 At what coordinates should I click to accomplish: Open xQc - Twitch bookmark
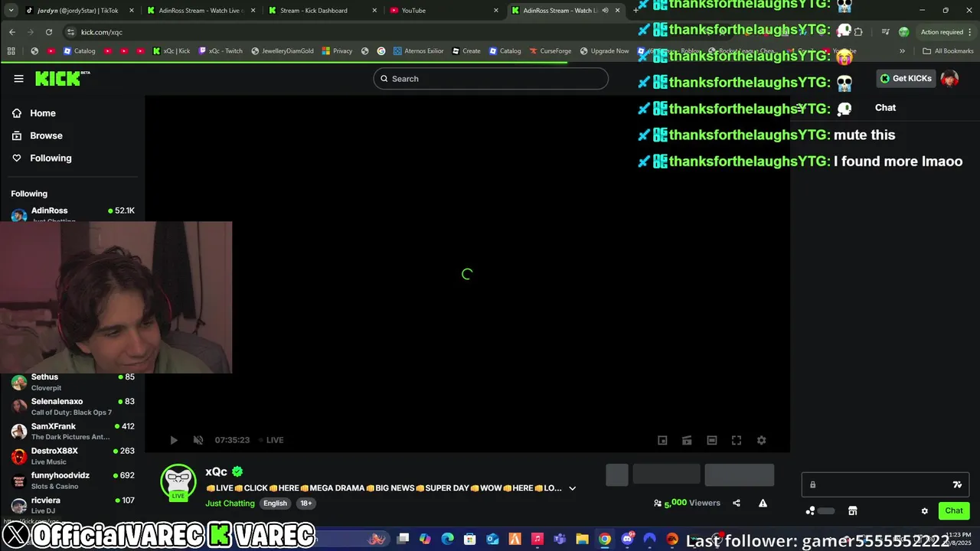[x=220, y=51]
